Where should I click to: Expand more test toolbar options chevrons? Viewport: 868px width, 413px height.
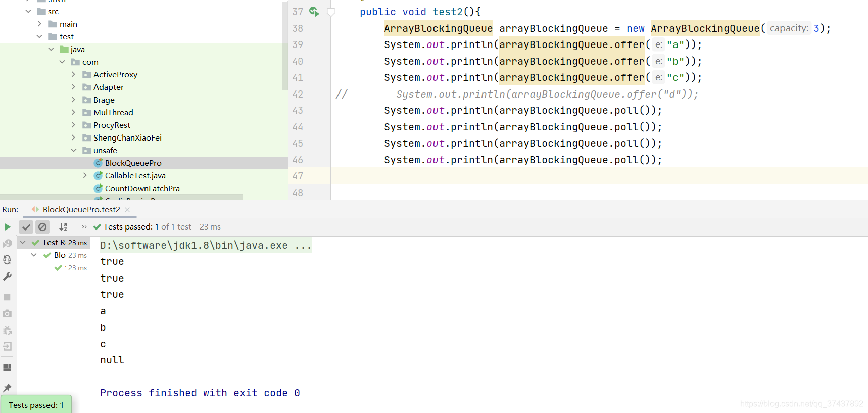coord(84,227)
